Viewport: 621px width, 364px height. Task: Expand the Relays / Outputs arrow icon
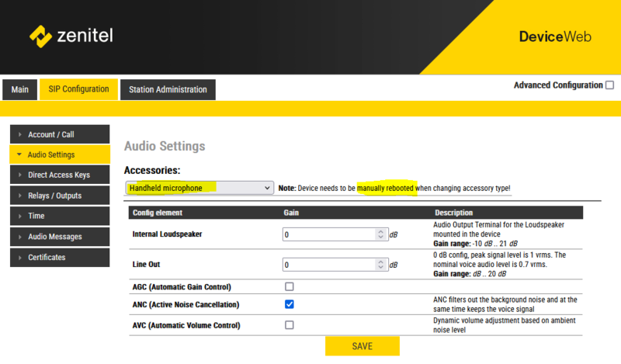(20, 196)
